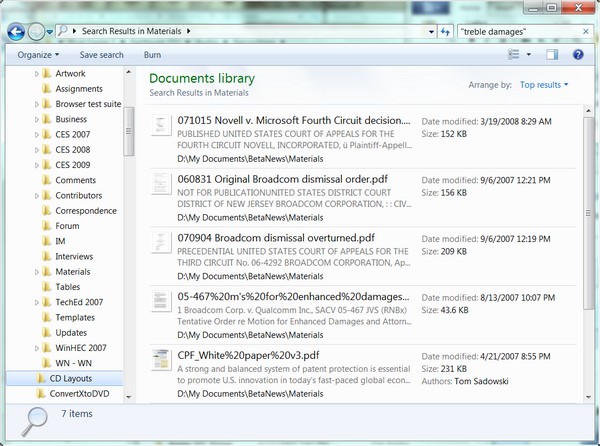Click the greyed Forward arrow button
Screen dimensions: 600x446
[36, 32]
